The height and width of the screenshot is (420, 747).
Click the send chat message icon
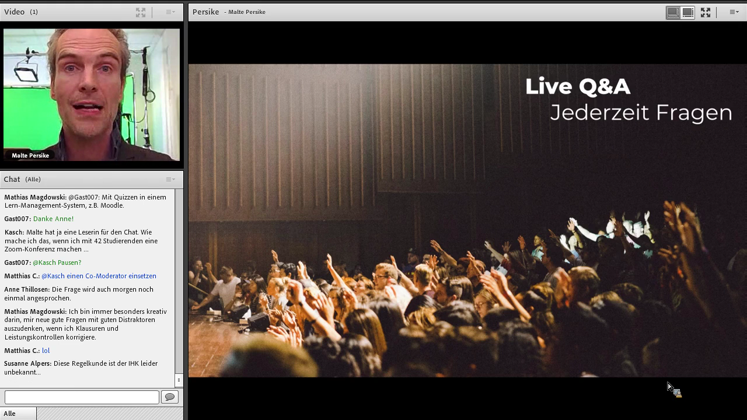[x=170, y=397]
